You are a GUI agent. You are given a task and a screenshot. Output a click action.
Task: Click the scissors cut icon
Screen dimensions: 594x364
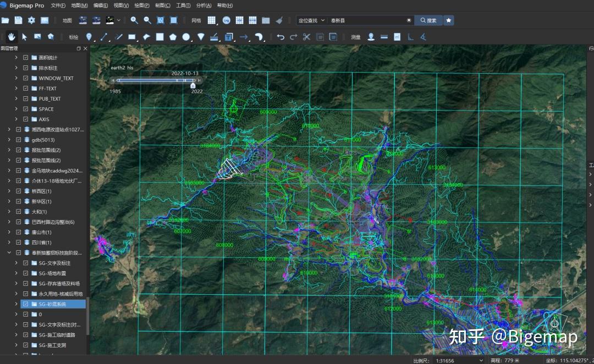click(x=306, y=37)
